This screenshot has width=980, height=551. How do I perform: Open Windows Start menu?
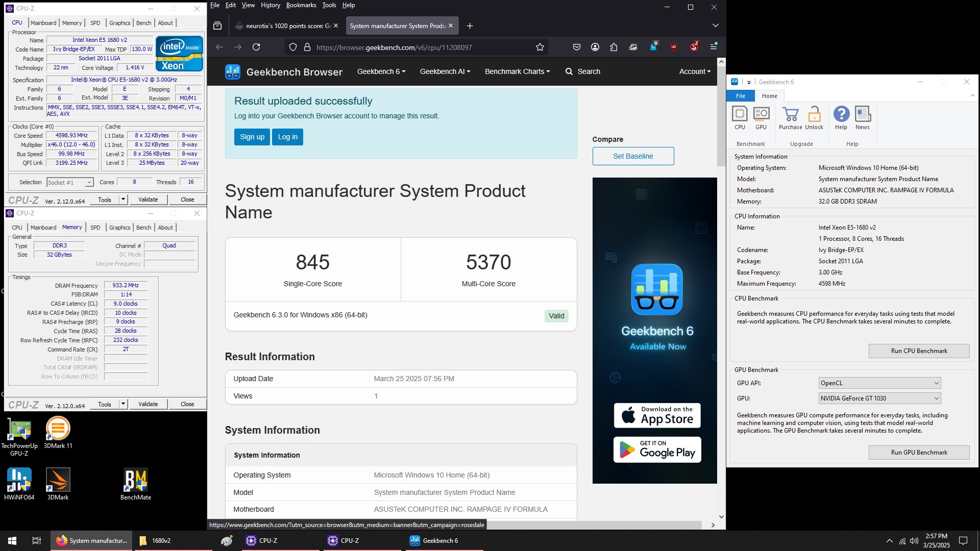coord(12,540)
